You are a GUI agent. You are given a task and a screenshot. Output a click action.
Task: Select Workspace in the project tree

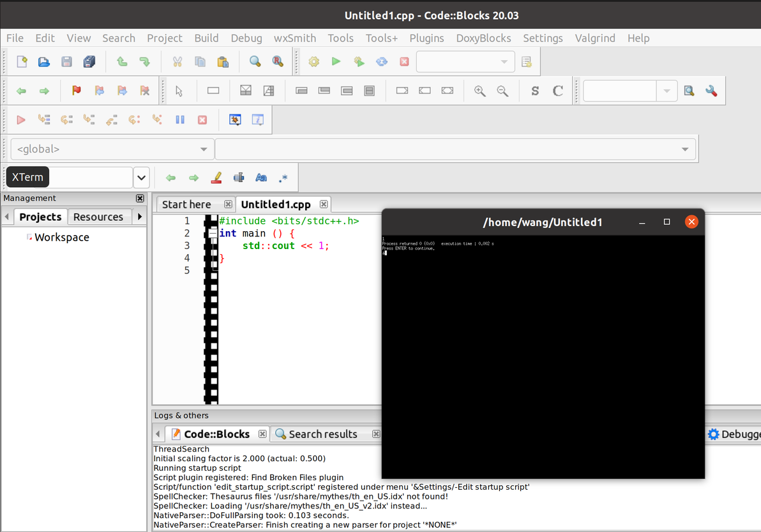(x=61, y=238)
